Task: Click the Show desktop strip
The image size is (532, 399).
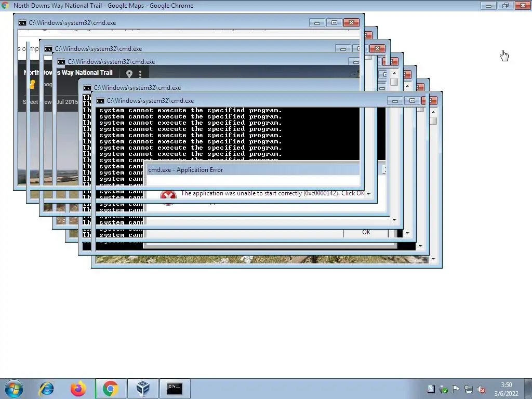Action: (528, 389)
